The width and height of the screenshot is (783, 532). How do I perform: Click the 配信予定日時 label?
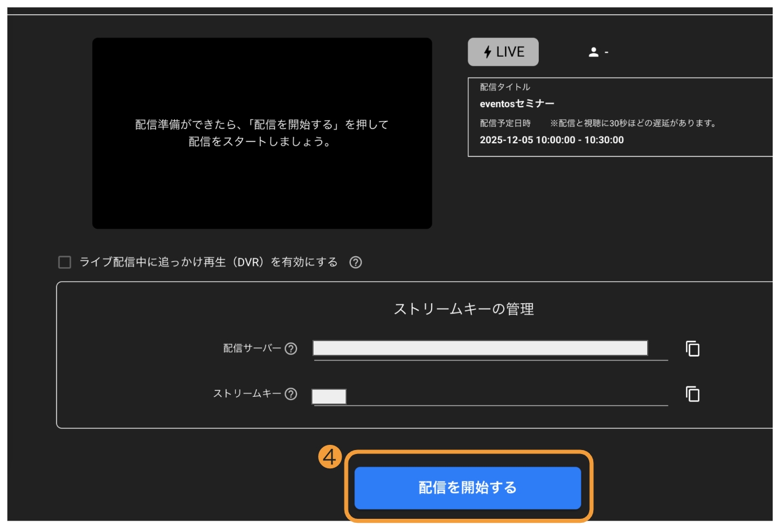pos(505,123)
